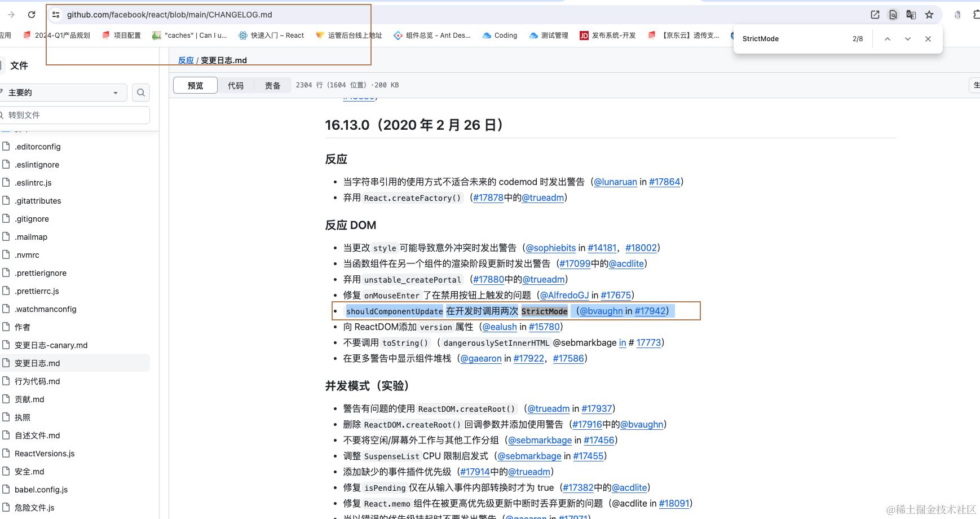Open the Google Translate icon in address bar
980x519 pixels.
[x=911, y=15]
